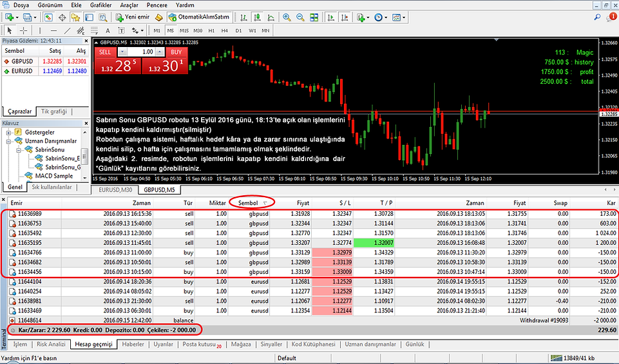Collapse the SabrinSonu tree folder

pyautogui.click(x=19, y=149)
